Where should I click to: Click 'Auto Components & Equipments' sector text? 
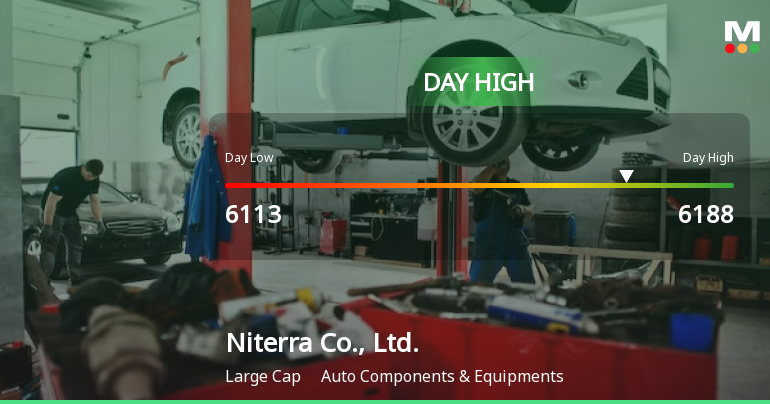442,377
